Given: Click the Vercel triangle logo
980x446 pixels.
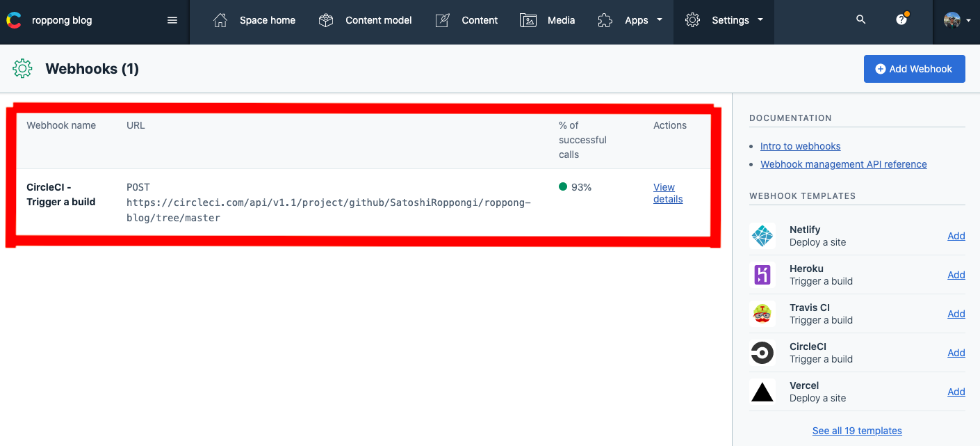Looking at the screenshot, I should click(x=762, y=392).
